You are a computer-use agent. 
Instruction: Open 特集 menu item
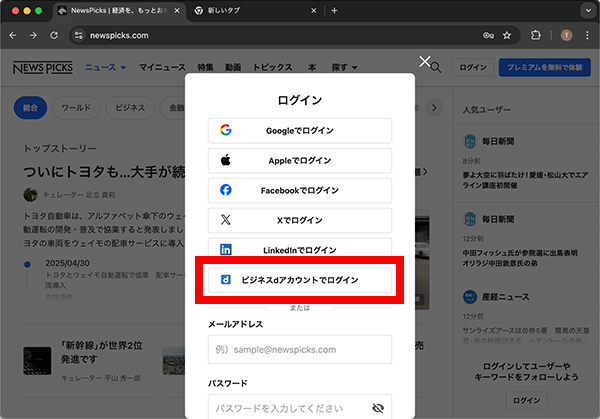coord(205,67)
